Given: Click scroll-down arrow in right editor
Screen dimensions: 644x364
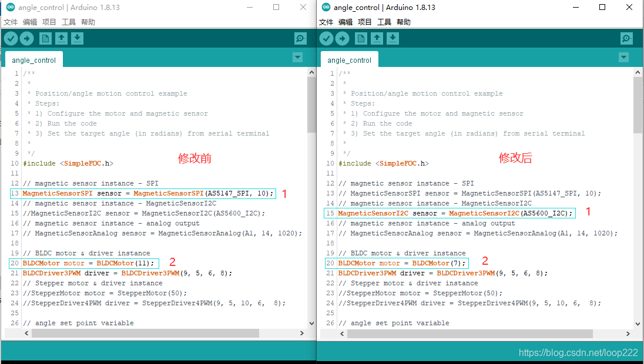Looking at the screenshot, I should [x=638, y=323].
